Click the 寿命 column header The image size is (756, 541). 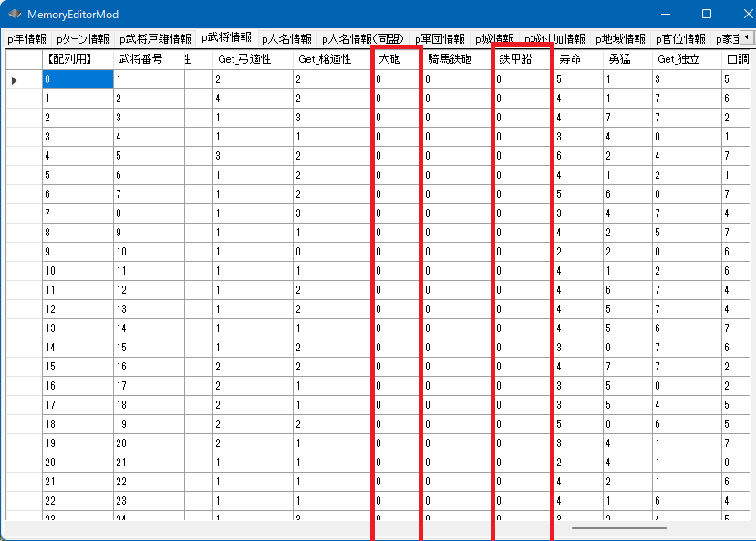coord(578,58)
